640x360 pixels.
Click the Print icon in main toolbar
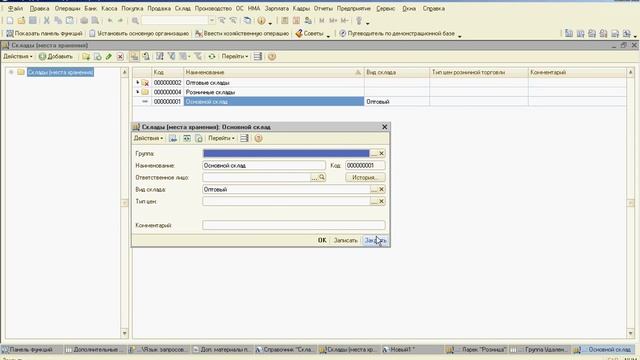click(x=84, y=20)
